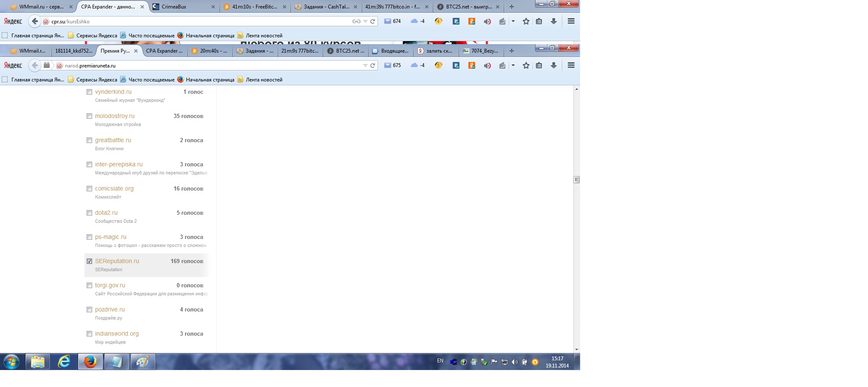Expand toolbar dropdown arrow beside card icon, premiaruneta window
This screenshot has height=387, width=868.
click(513, 65)
